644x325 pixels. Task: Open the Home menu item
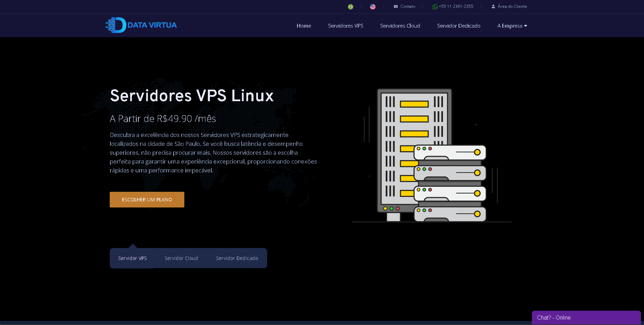[x=304, y=26]
